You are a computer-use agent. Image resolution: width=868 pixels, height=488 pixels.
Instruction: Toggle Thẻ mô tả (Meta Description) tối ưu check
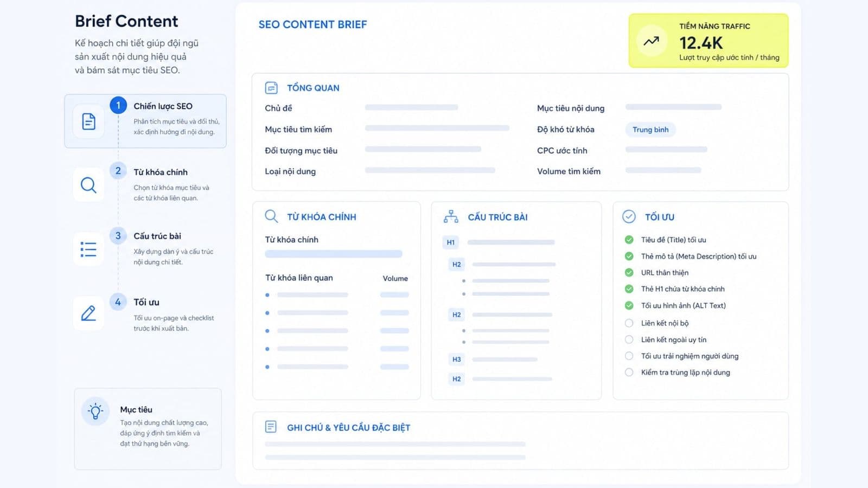(x=629, y=256)
